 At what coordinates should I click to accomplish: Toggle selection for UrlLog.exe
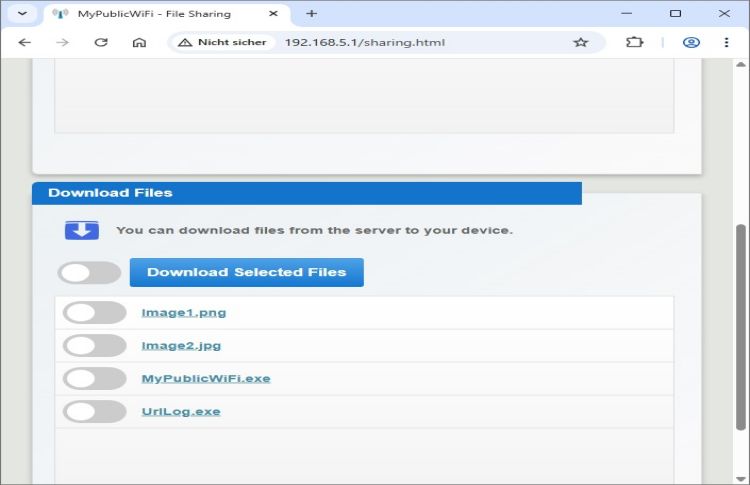pos(95,411)
